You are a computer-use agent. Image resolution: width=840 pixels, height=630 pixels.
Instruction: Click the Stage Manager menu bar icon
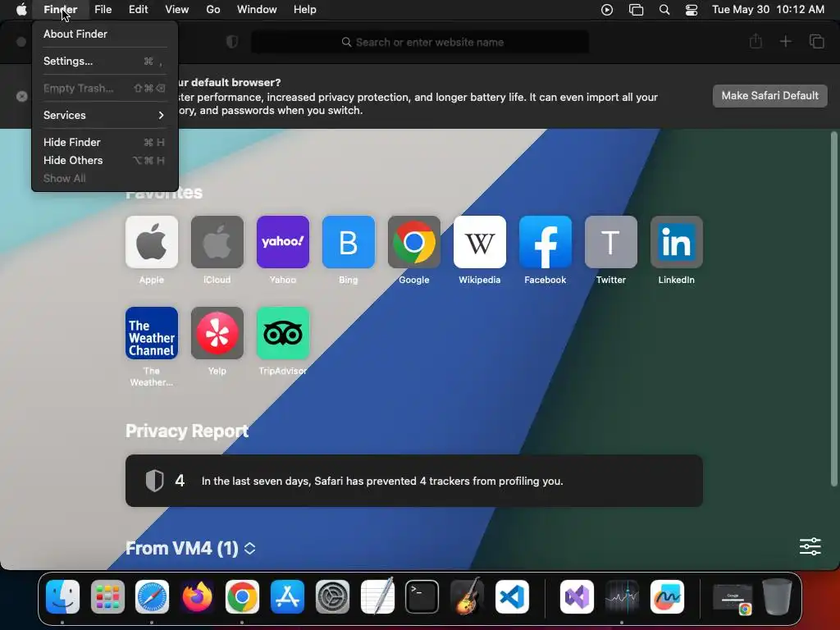[x=636, y=10]
